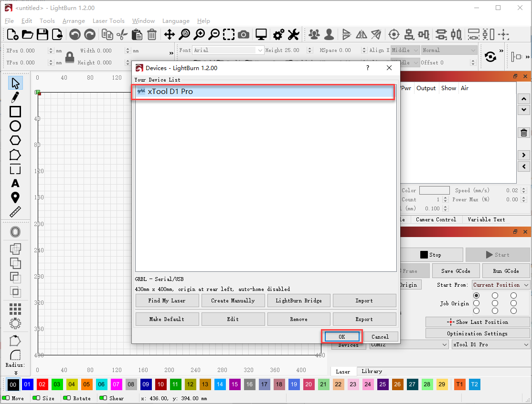Image resolution: width=532 pixels, height=404 pixels.
Task: Select the Rectangle tool
Action: pyautogui.click(x=15, y=112)
